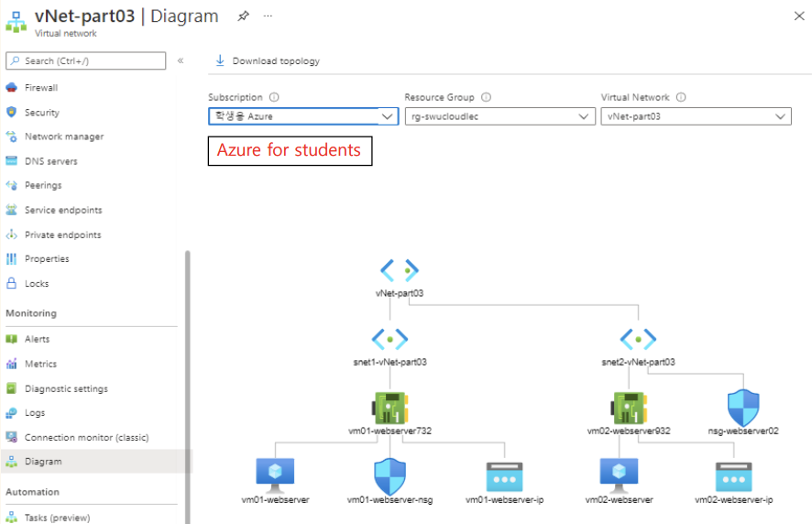This screenshot has height=524, width=812.
Task: Select the vm01-webserver-ip public IP icon
Action: (x=504, y=477)
